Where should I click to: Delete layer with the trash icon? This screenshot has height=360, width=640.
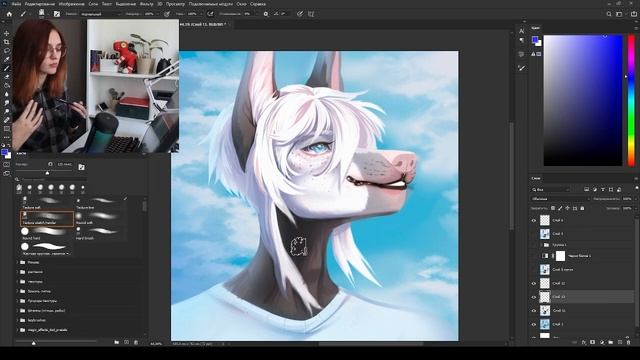point(629,342)
